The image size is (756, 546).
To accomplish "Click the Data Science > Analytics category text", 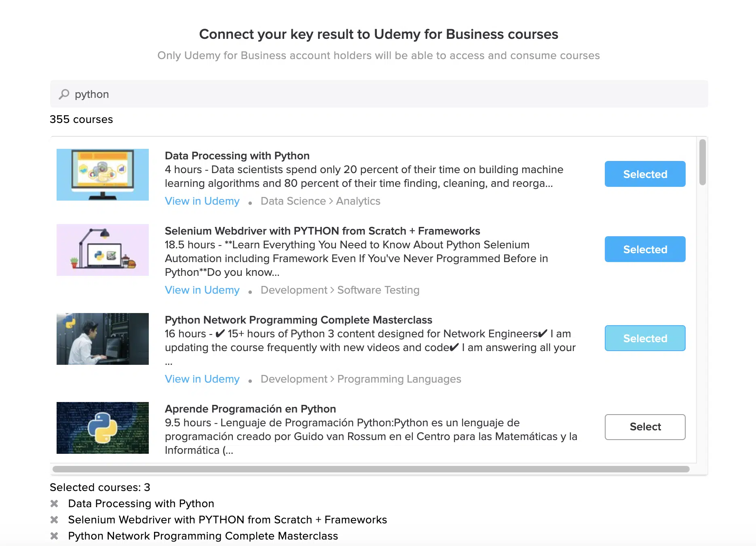I will [321, 201].
